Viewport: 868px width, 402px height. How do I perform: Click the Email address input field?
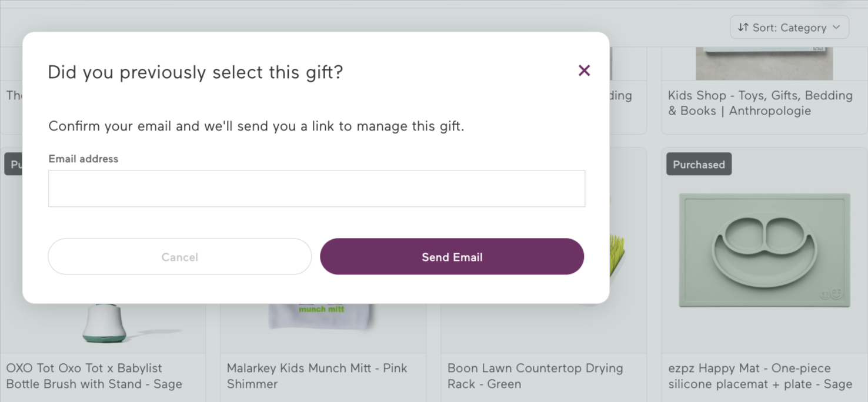(316, 188)
